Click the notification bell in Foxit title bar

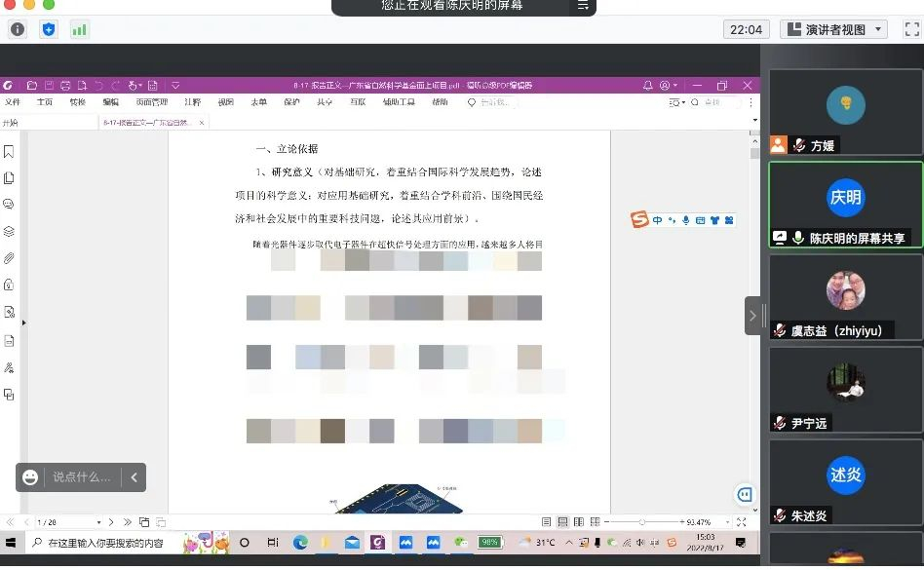pyautogui.click(x=647, y=86)
